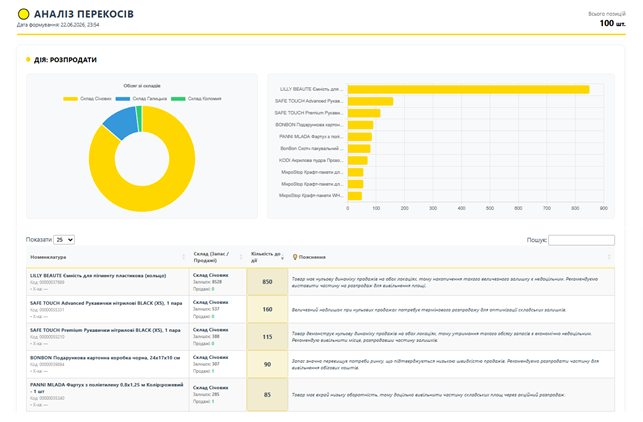Screen dimensions: 643x422
Task: Click Залишок: 537 in SAFE TOUCH Advanced row
Action: click(206, 309)
